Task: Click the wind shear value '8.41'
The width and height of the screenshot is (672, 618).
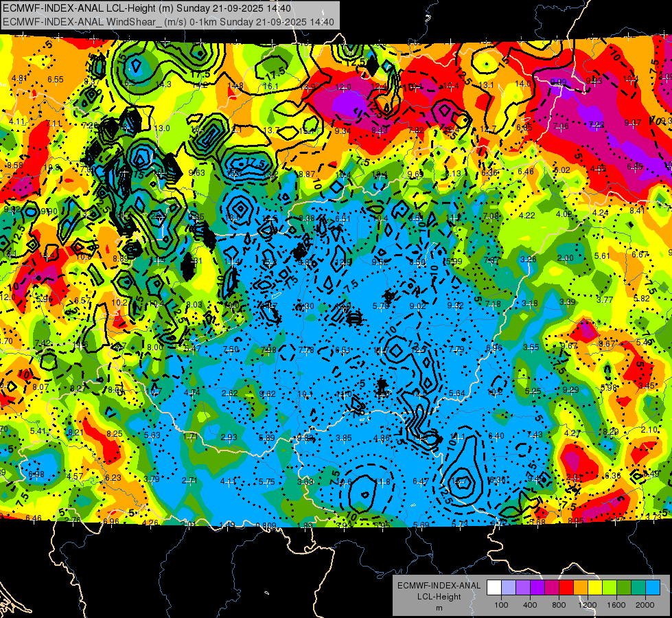Action: 638,211
